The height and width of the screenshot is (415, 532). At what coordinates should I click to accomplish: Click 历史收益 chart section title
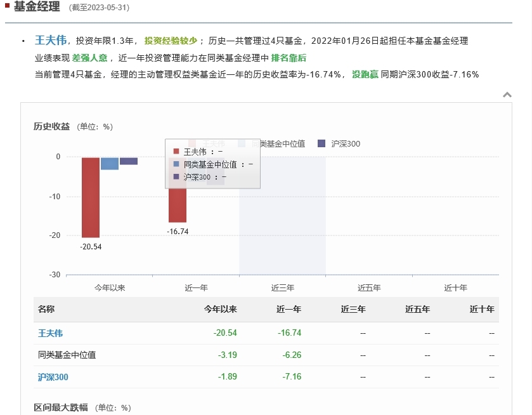coord(51,127)
